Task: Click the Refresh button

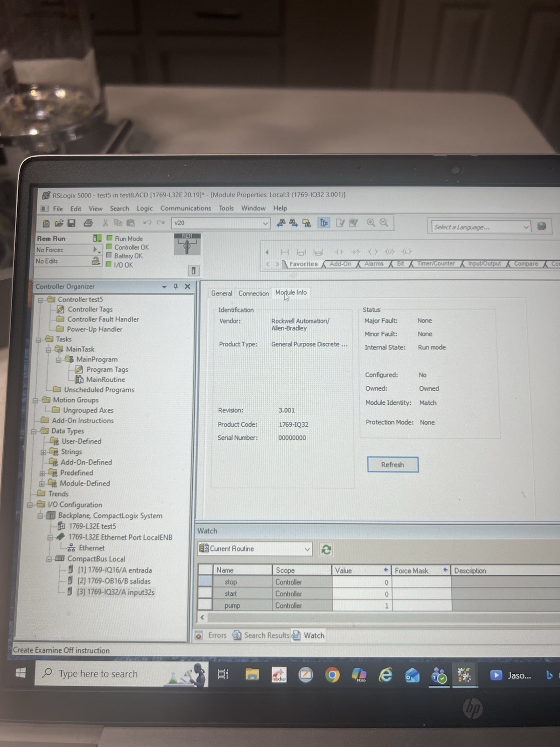Action: pos(392,465)
